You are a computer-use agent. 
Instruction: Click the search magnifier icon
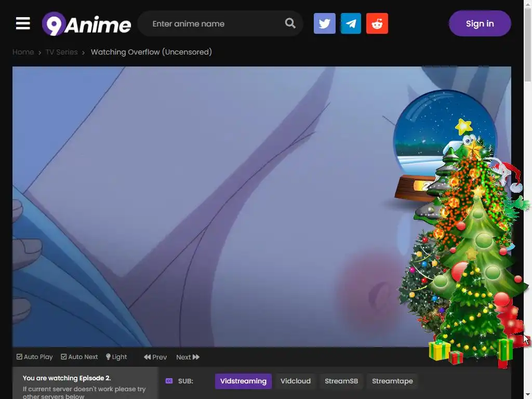click(x=290, y=23)
